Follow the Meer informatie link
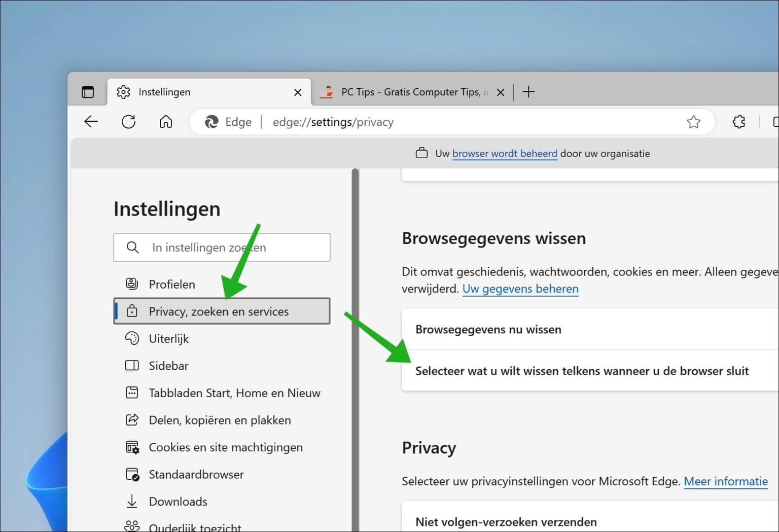This screenshot has height=532, width=779. pyautogui.click(x=726, y=481)
